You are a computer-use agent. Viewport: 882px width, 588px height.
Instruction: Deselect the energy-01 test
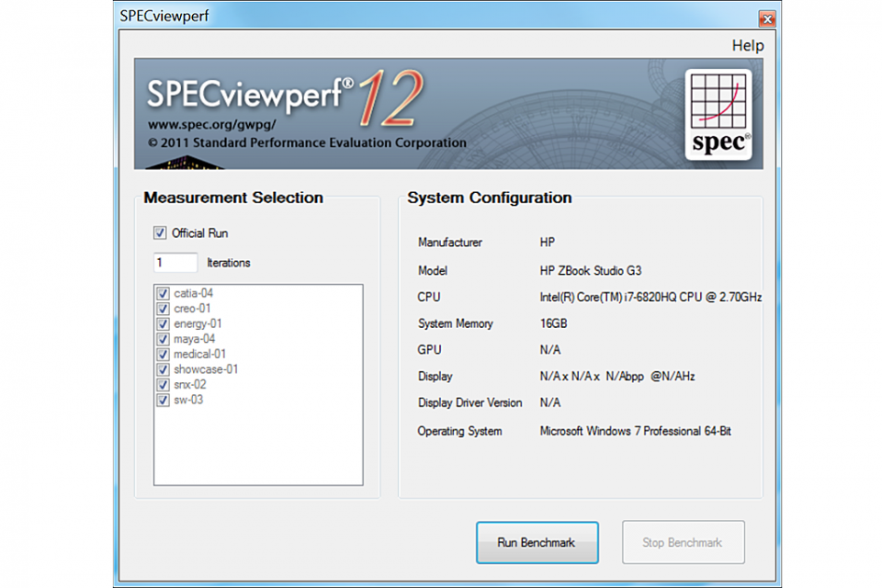click(163, 323)
